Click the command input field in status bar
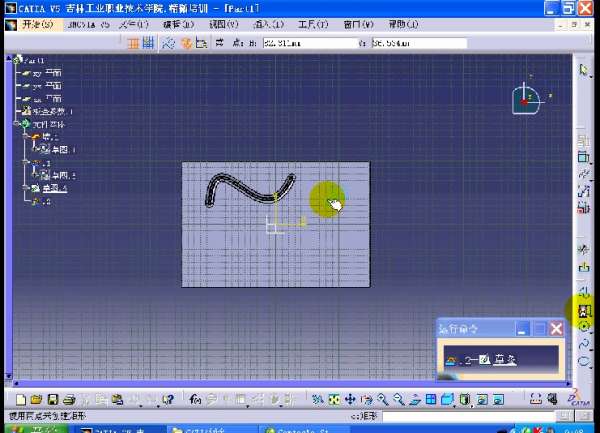The width and height of the screenshot is (600, 433). click(468, 416)
